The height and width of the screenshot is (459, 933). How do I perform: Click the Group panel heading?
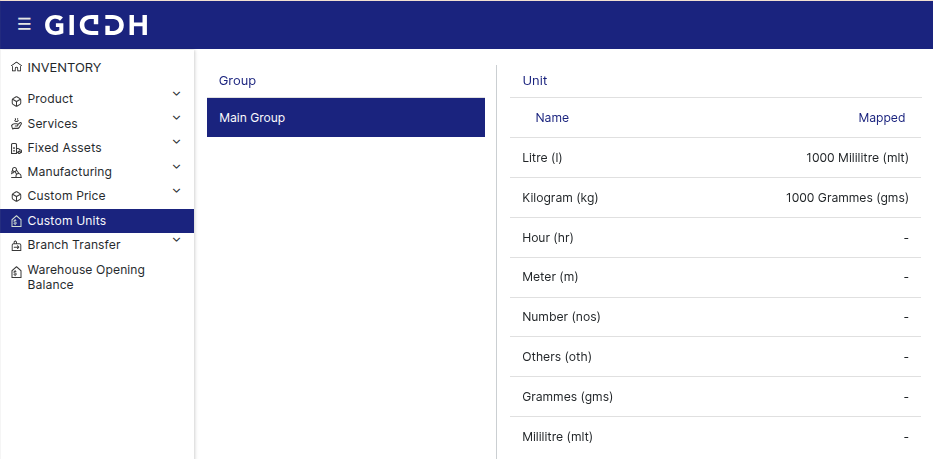click(x=237, y=80)
